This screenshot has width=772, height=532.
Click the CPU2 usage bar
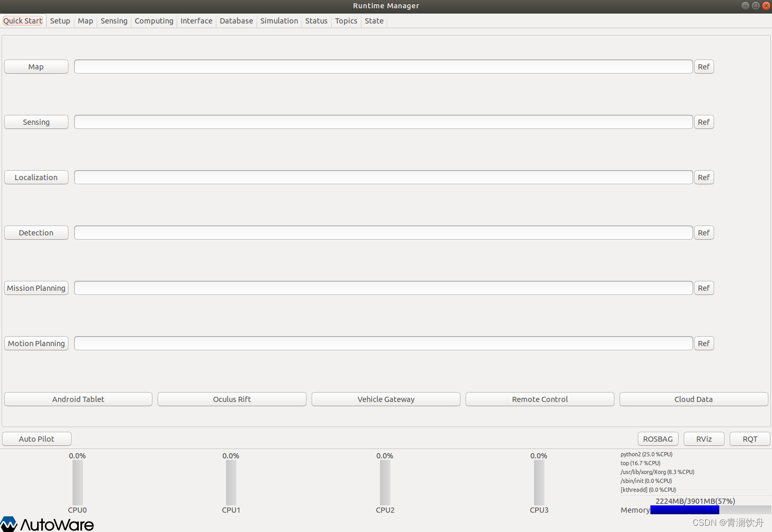(385, 482)
